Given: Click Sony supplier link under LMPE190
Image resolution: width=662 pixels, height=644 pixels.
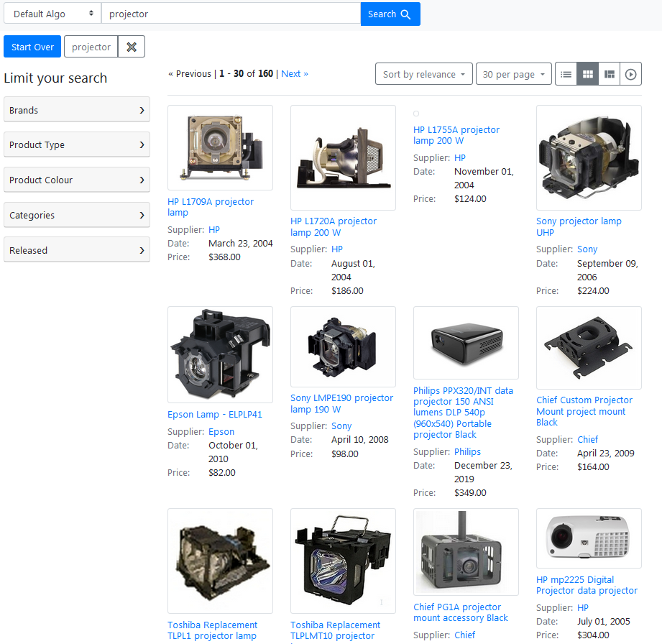Looking at the screenshot, I should [x=341, y=425].
